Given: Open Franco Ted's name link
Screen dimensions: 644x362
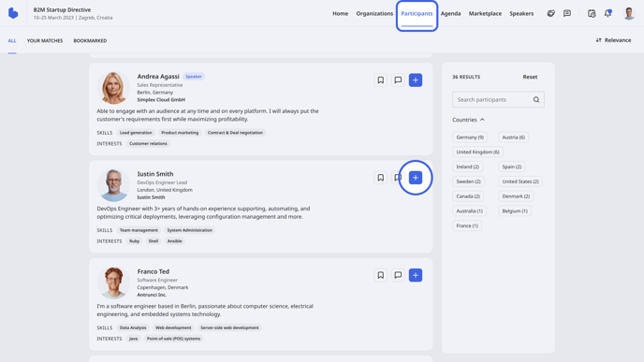Looking at the screenshot, I should (x=154, y=271).
